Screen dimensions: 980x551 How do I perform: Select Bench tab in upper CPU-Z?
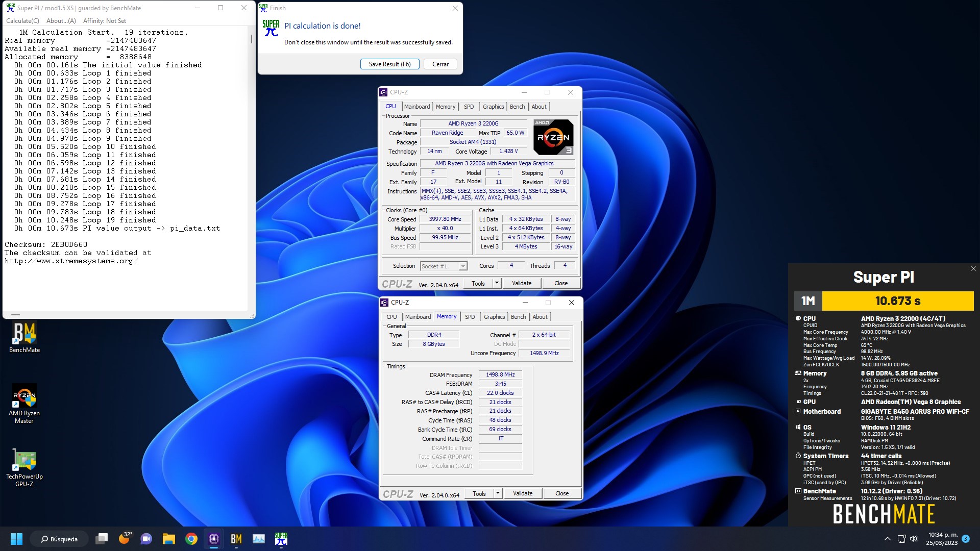[517, 107]
